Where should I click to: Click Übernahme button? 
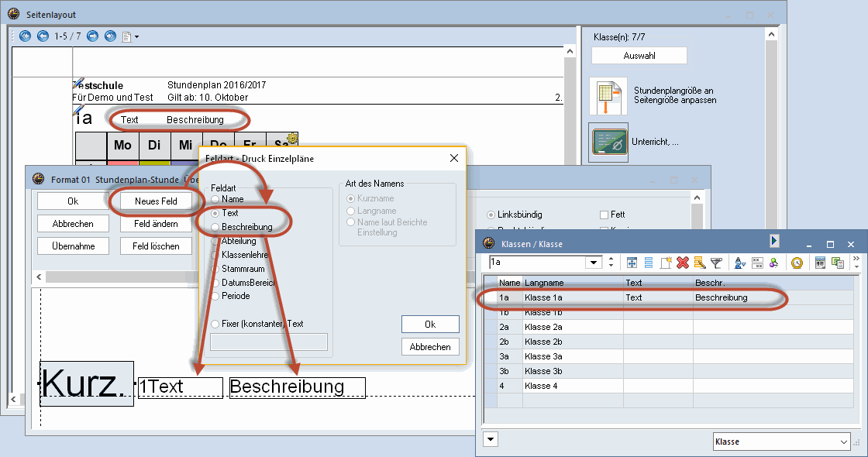tap(73, 246)
